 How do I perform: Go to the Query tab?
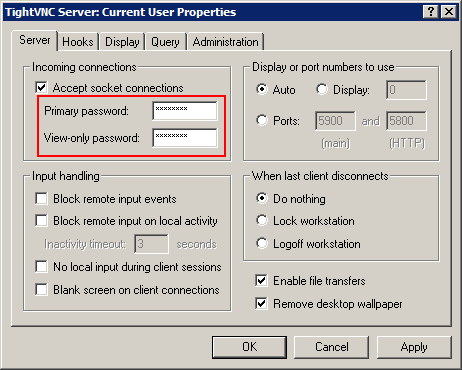165,42
